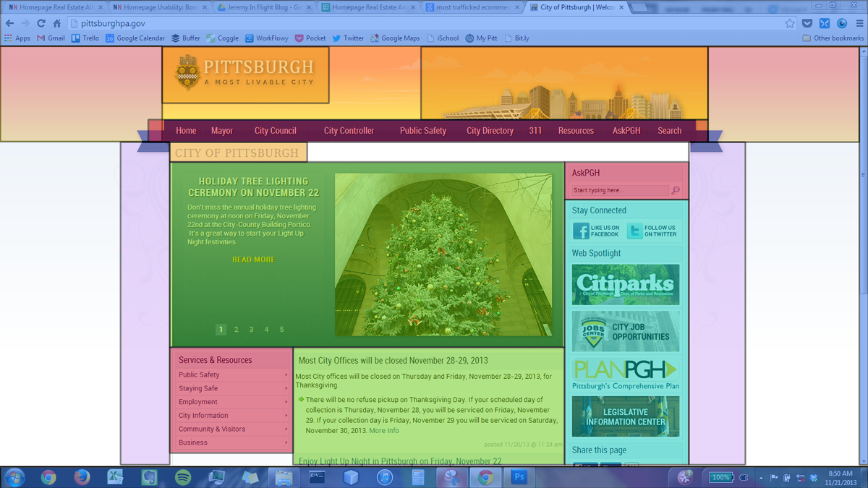Click the Pocket extension icon in toolbar
This screenshot has width=868, height=488.
coord(807,23)
